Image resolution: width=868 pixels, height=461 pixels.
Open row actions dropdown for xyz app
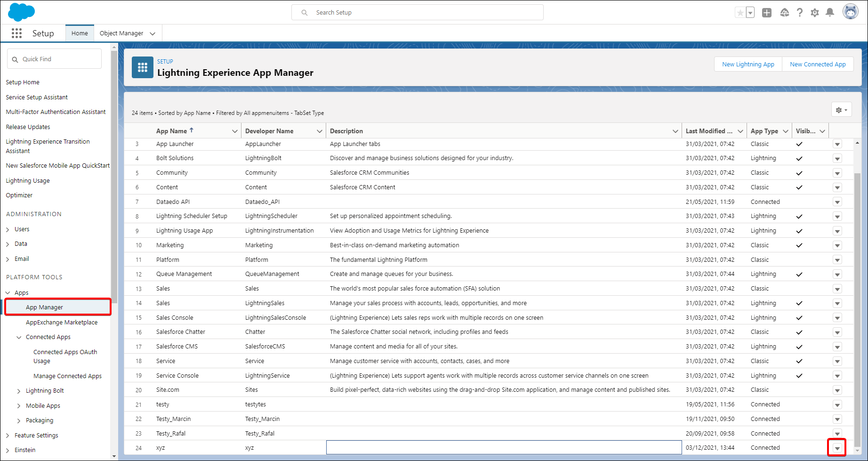tap(837, 448)
